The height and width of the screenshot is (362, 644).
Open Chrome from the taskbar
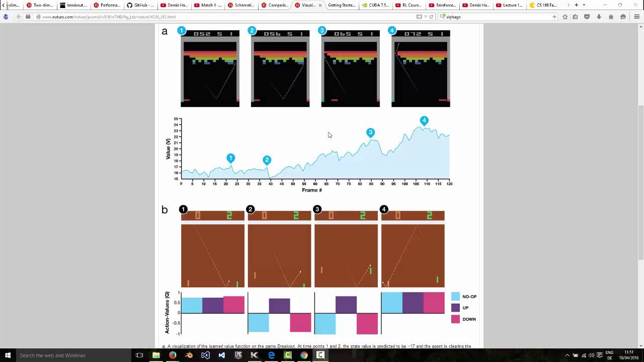click(304, 355)
